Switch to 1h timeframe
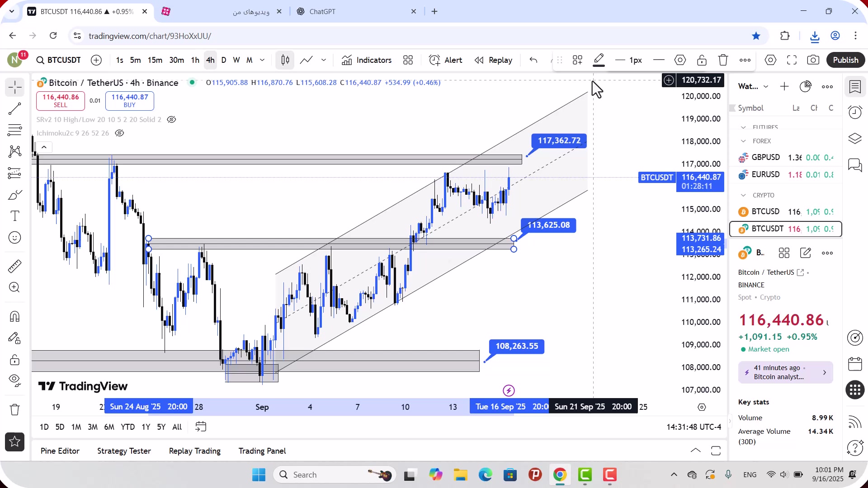 point(195,60)
